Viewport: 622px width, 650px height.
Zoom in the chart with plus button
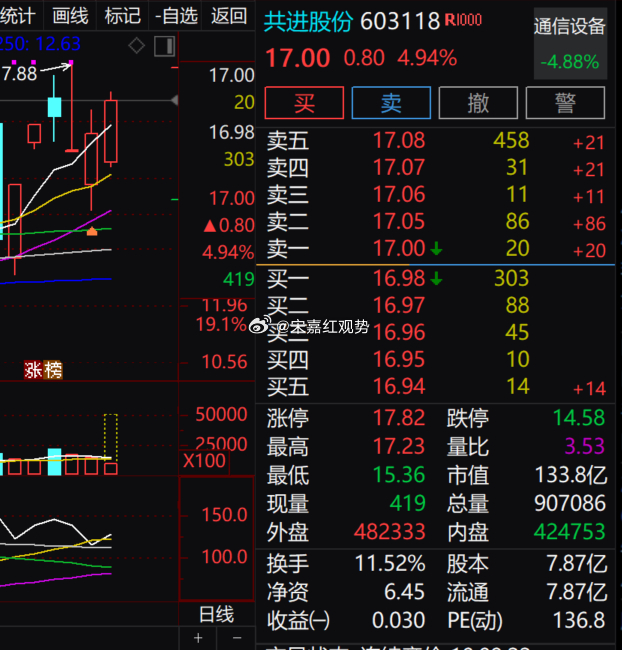198,638
